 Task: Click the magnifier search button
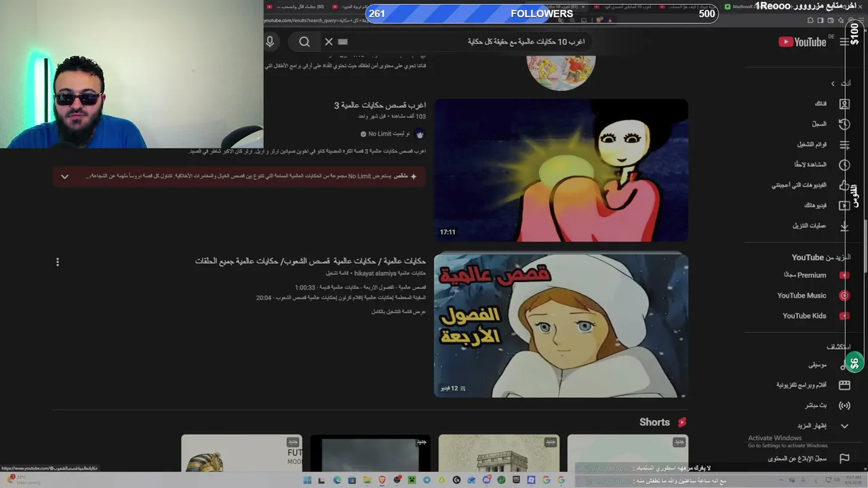304,42
